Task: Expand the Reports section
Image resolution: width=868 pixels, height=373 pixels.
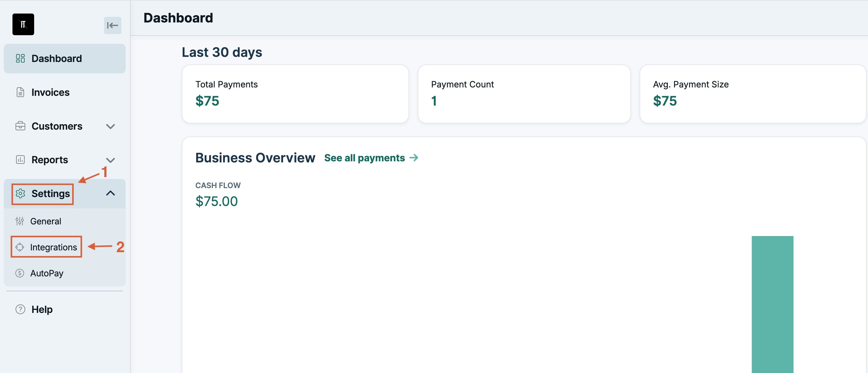Action: coord(111,161)
